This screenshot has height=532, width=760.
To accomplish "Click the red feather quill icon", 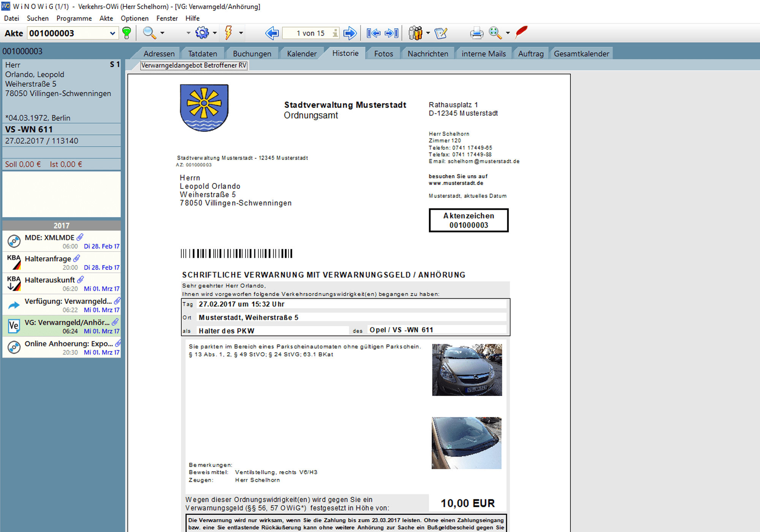I will point(521,32).
